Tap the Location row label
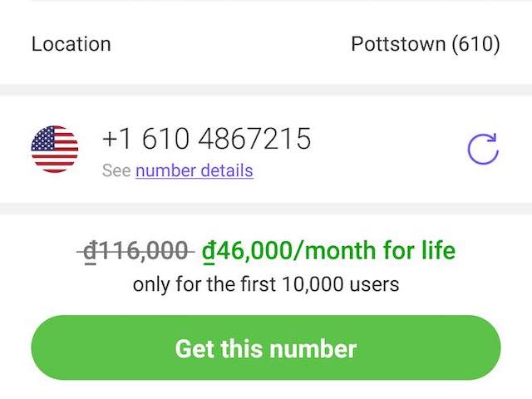The width and height of the screenshot is (532, 399). [71, 44]
